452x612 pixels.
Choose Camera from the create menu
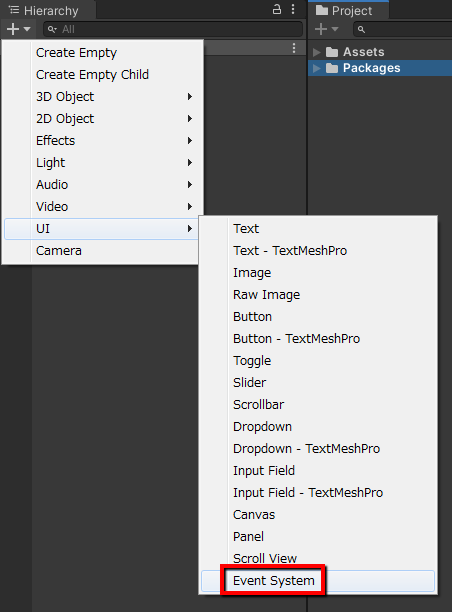click(x=101, y=251)
